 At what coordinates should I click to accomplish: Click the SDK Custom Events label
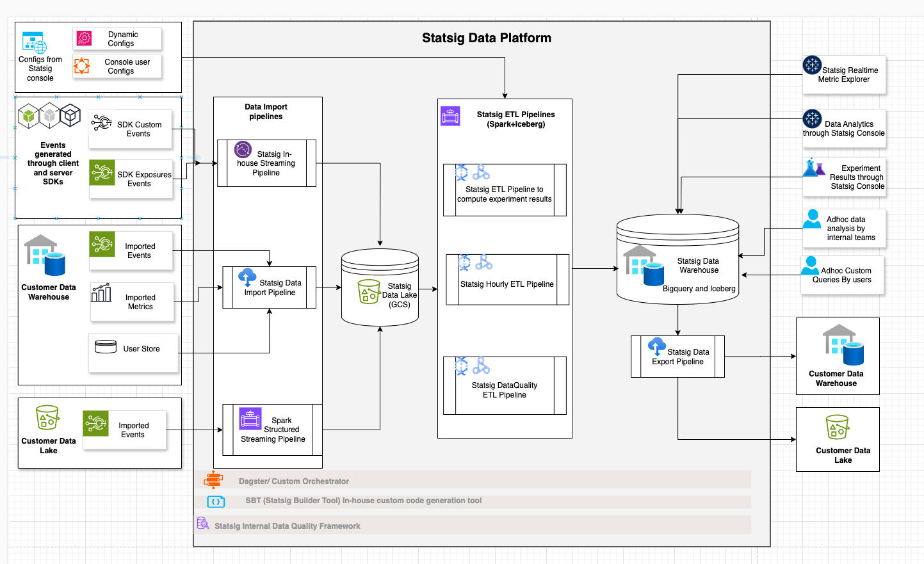(139, 129)
